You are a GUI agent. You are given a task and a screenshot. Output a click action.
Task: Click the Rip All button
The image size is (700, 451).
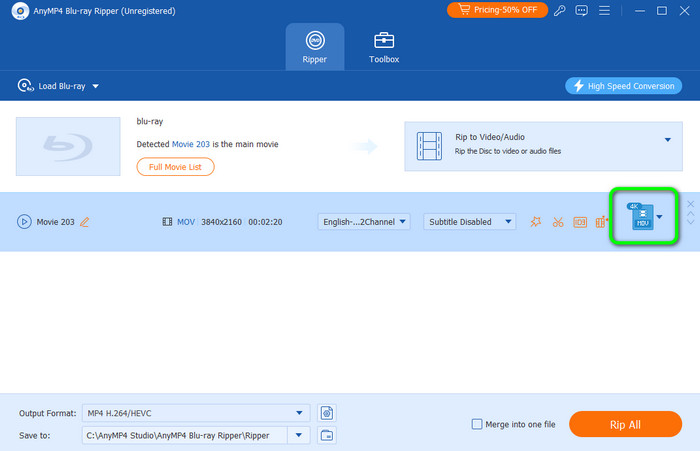pyautogui.click(x=625, y=424)
